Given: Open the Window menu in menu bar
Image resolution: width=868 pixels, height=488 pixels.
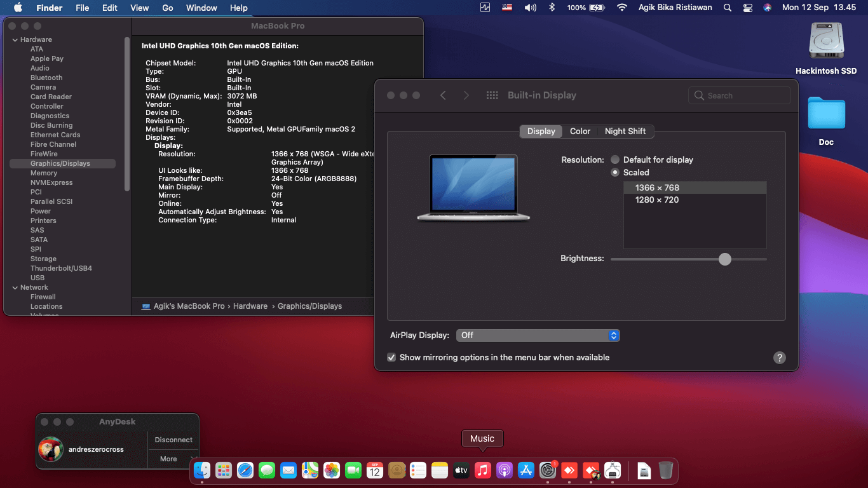Looking at the screenshot, I should click(201, 8).
